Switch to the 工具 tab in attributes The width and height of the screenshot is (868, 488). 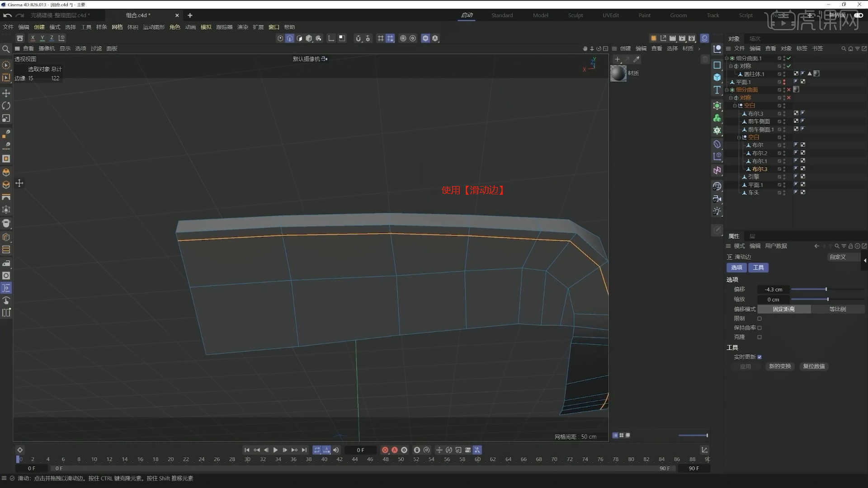click(758, 267)
